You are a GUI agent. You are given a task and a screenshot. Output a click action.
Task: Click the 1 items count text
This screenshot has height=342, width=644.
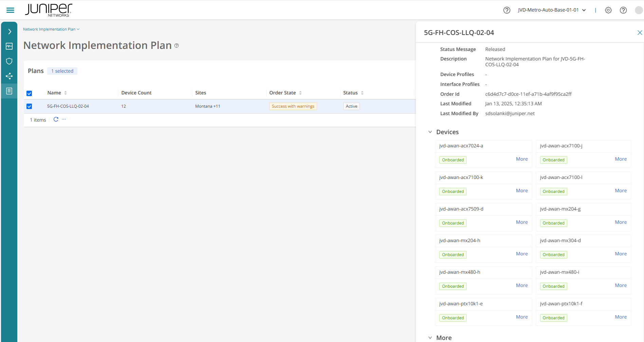38,120
